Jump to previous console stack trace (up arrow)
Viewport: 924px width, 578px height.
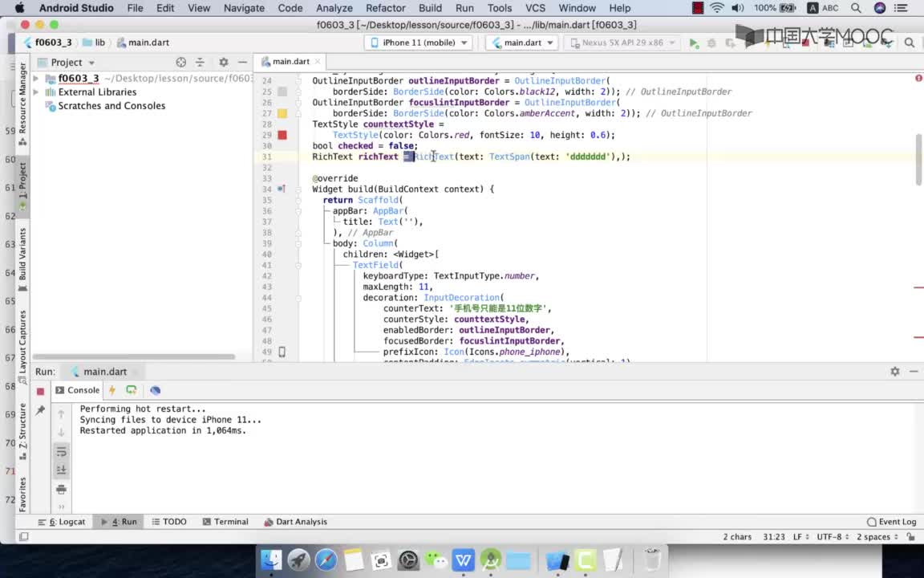(61, 414)
